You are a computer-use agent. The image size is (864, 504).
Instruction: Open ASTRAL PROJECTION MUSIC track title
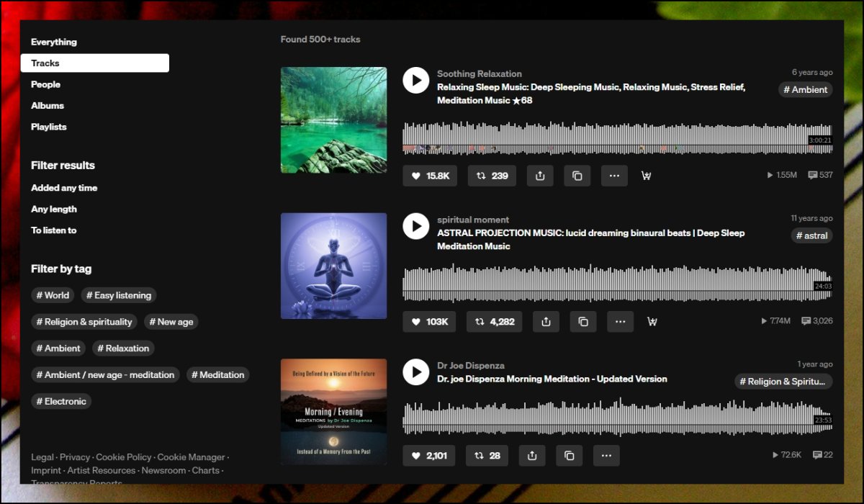[591, 240]
